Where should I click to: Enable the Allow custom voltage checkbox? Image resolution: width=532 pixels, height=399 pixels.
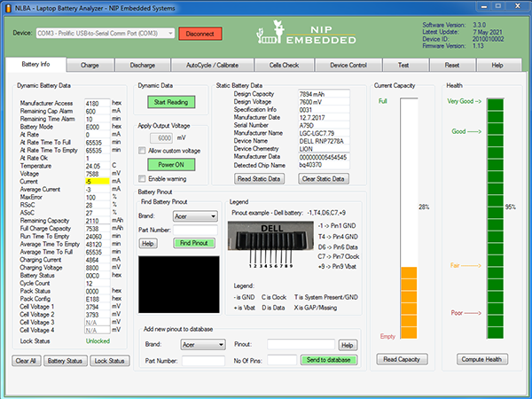143,151
